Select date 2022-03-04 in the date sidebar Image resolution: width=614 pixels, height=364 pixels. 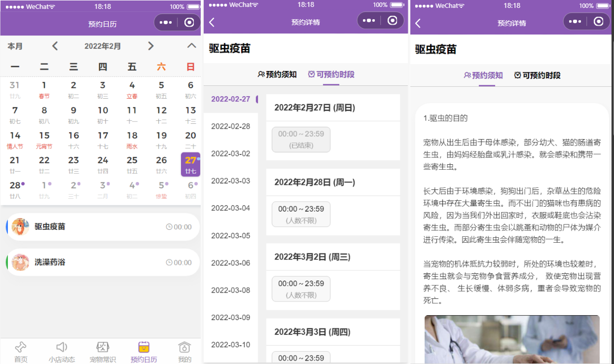pyautogui.click(x=231, y=208)
